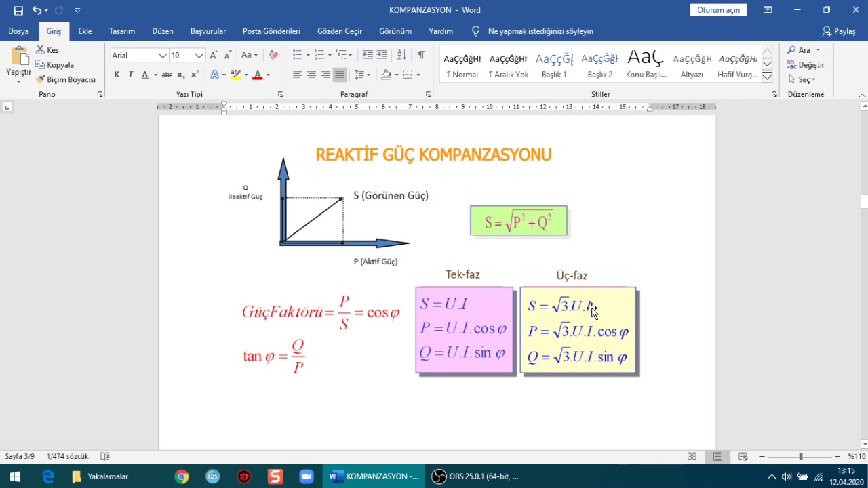Align the paragraph to the left
The image size is (868, 488).
297,75
